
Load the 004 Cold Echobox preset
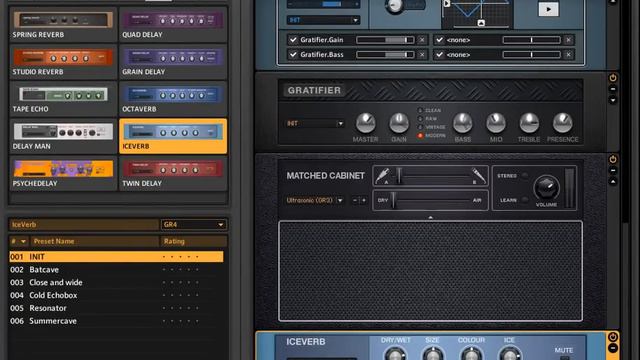click(x=116, y=295)
